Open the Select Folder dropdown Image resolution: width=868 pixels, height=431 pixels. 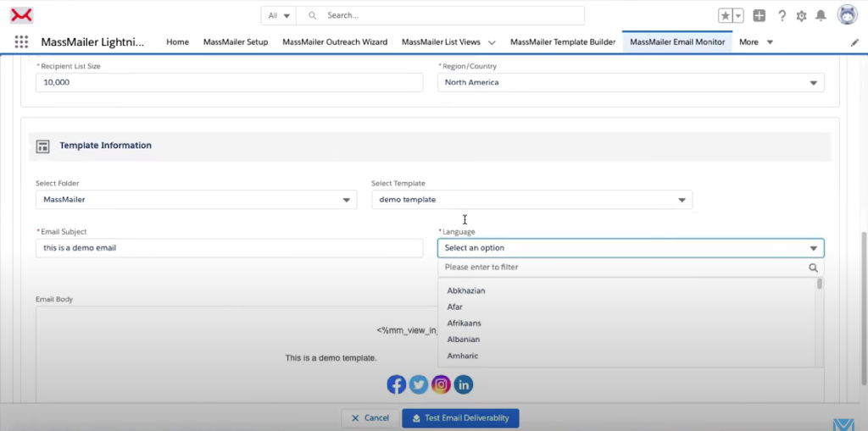pyautogui.click(x=195, y=200)
